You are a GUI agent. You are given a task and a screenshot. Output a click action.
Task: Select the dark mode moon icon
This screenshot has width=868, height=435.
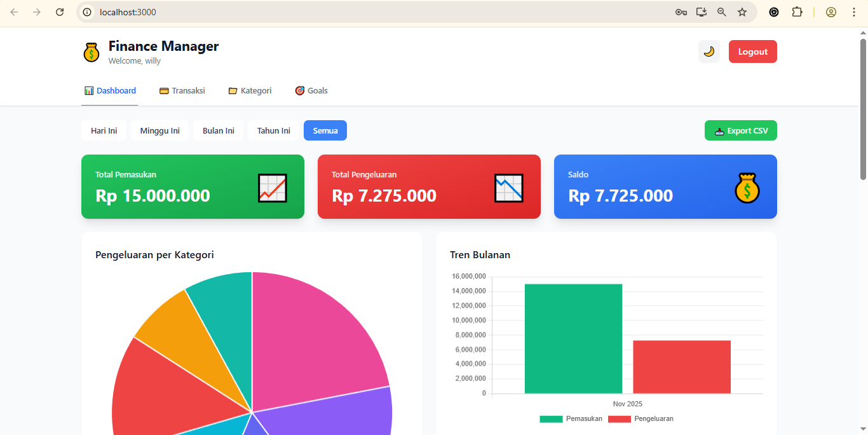point(709,52)
